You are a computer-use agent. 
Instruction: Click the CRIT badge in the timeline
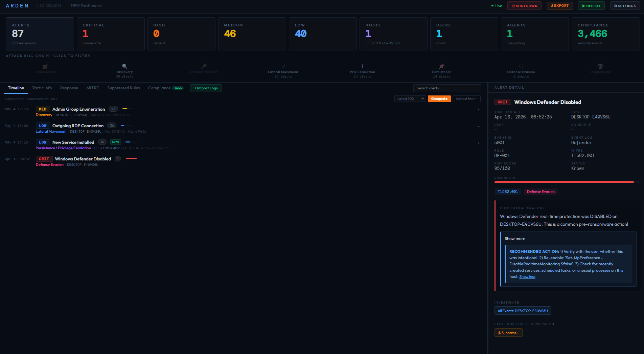(x=44, y=159)
